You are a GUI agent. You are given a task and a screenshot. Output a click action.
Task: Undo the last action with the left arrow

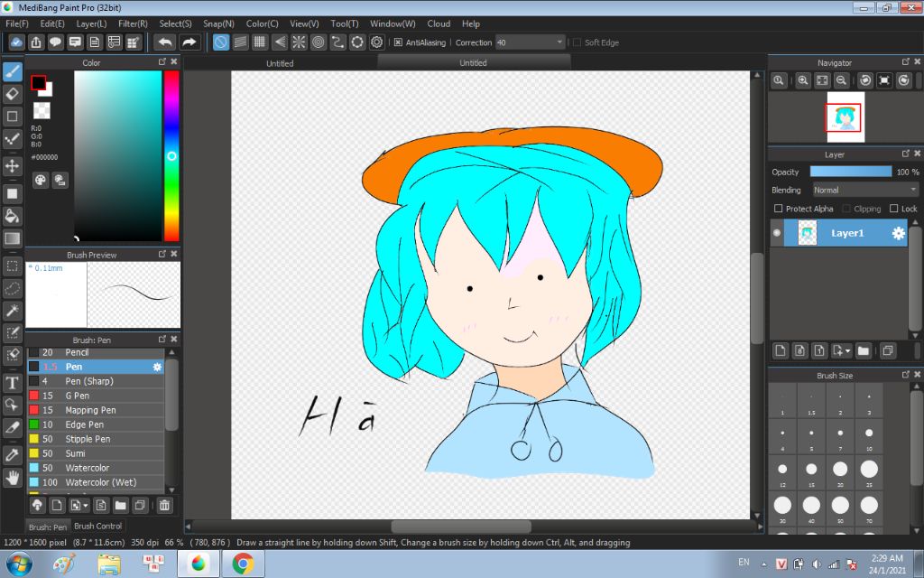tap(166, 42)
